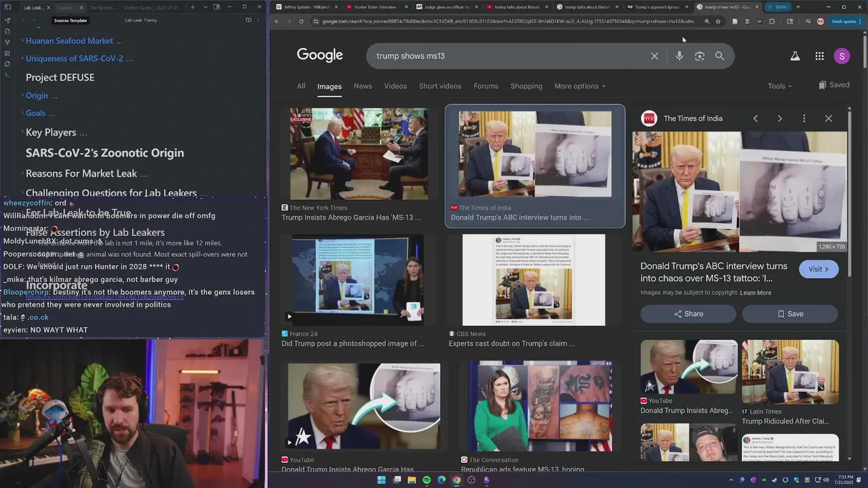Save the previewed image
Image resolution: width=868 pixels, height=488 pixels.
pyautogui.click(x=790, y=314)
